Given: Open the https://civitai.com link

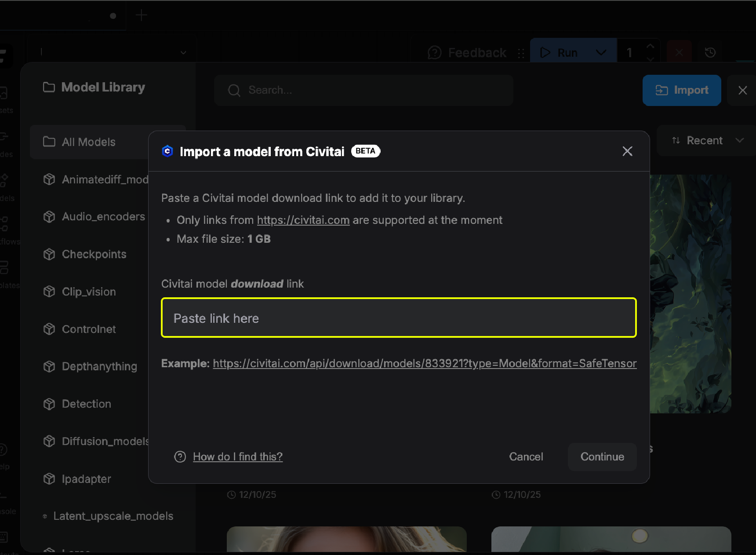Looking at the screenshot, I should click(x=303, y=220).
